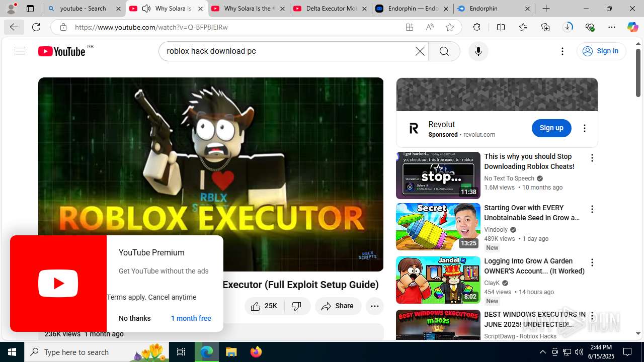
Task: Open the volume control in system tray
Action: [579, 352]
